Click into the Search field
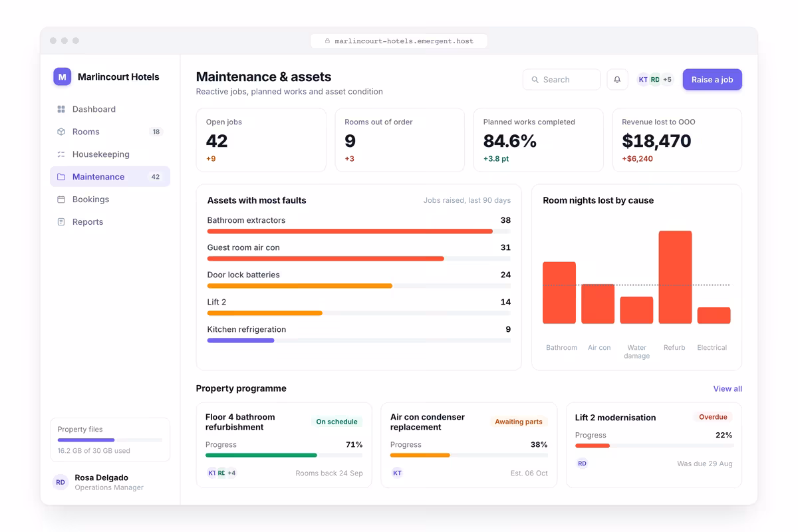The height and width of the screenshot is (532, 798). pos(562,80)
